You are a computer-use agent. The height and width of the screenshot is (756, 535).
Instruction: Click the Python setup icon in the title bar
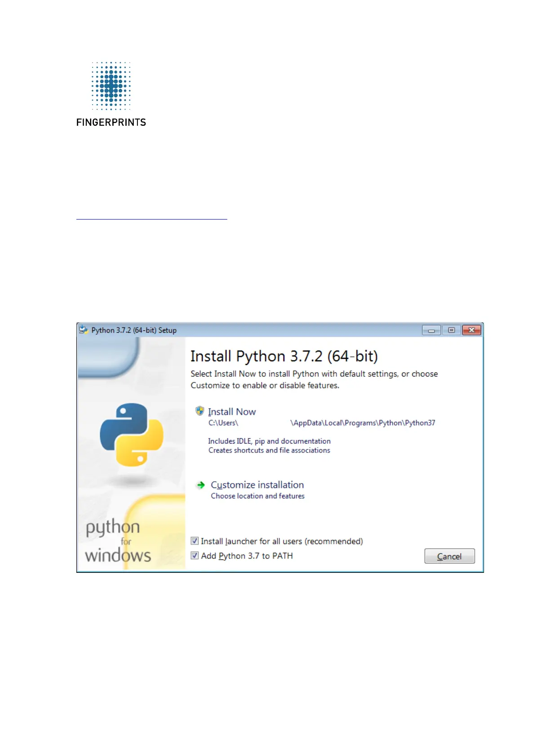pos(84,330)
